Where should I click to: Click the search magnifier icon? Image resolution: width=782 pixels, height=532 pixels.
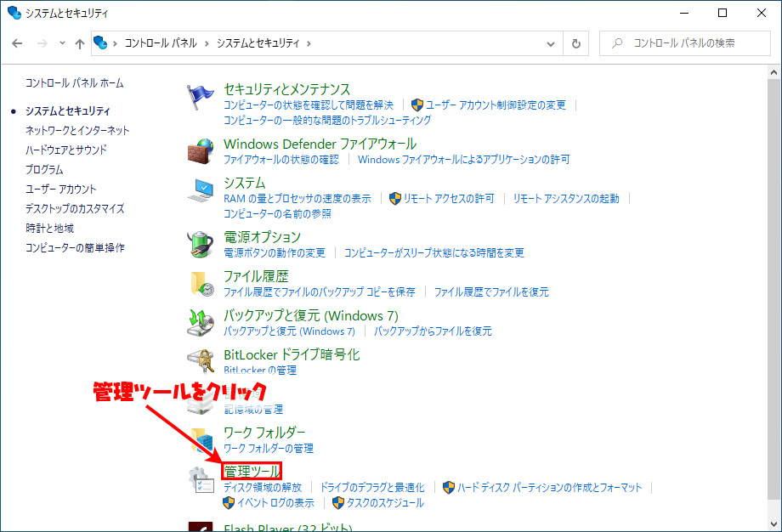point(617,43)
